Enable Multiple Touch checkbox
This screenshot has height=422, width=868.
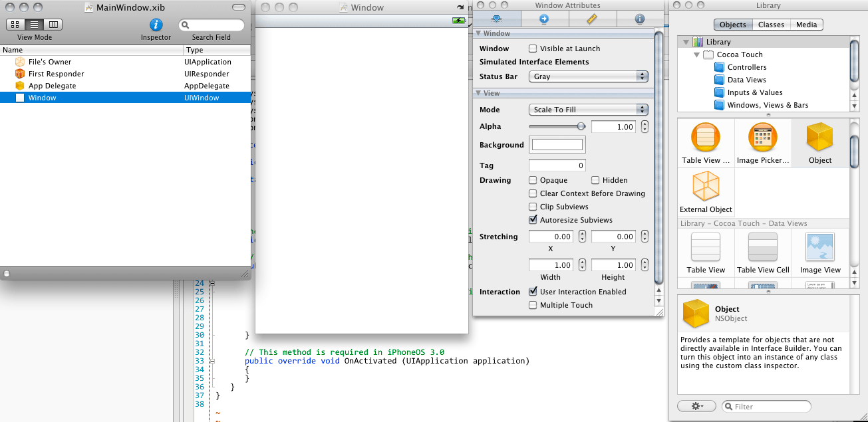click(x=533, y=305)
